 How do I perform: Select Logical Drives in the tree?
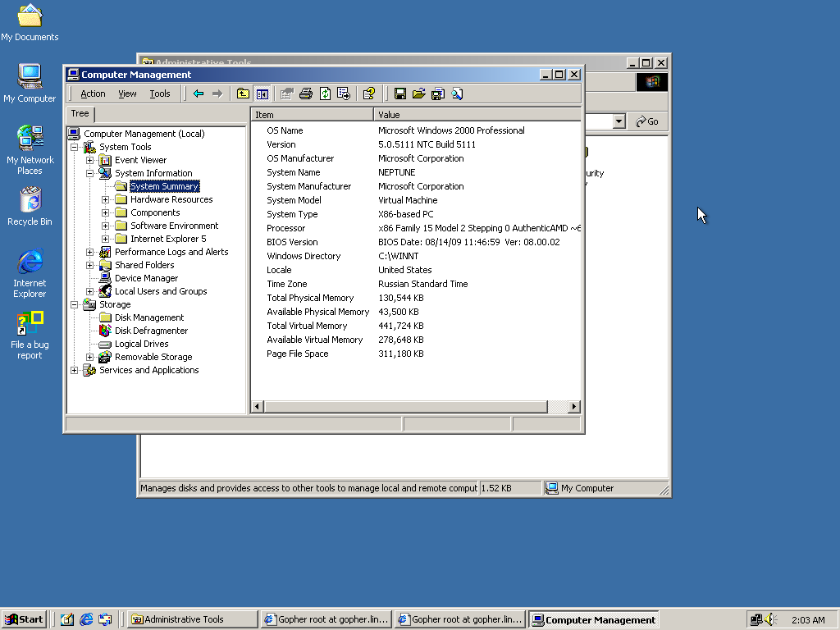point(141,344)
